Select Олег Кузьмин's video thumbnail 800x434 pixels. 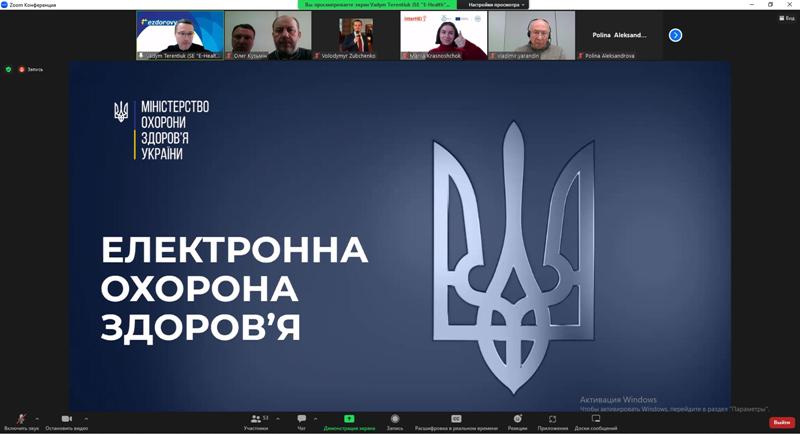click(x=268, y=36)
